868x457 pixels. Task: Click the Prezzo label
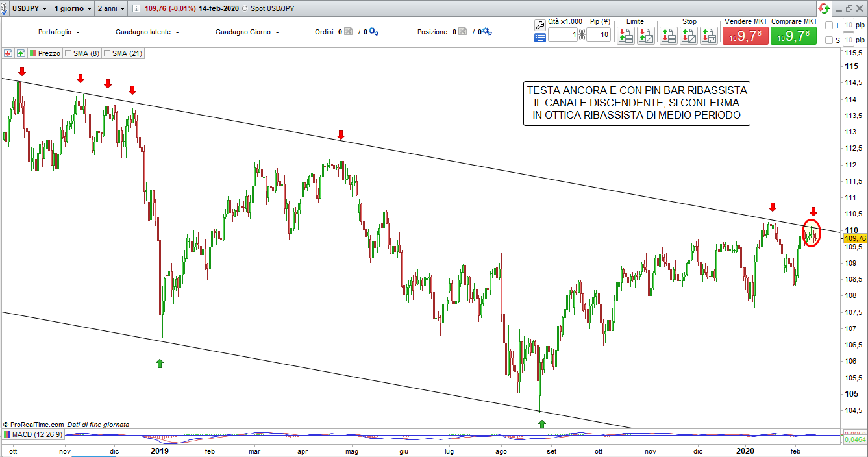click(49, 53)
